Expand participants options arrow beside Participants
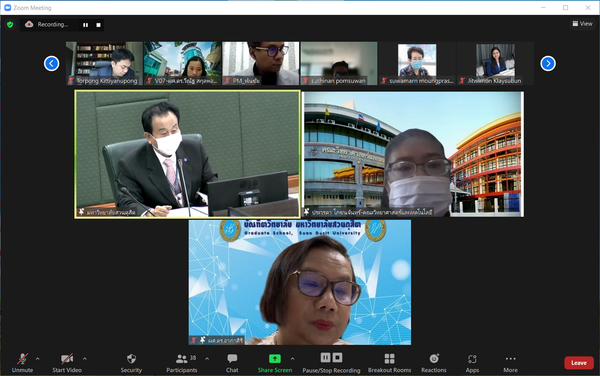600x376 pixels. click(207, 359)
